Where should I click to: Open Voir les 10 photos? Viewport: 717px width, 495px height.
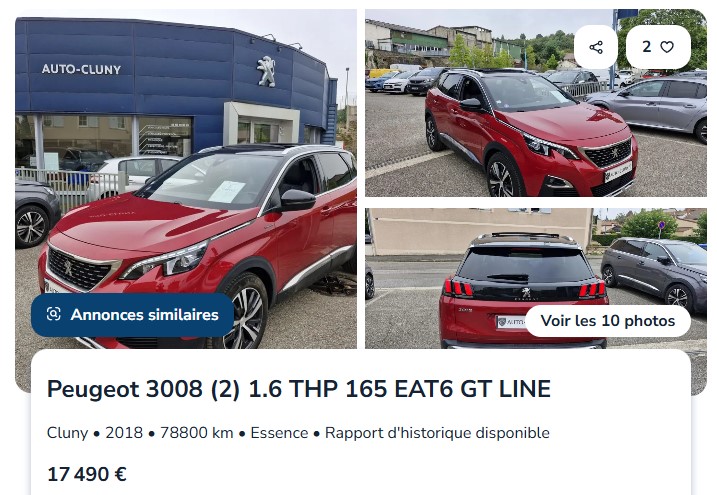tap(608, 321)
